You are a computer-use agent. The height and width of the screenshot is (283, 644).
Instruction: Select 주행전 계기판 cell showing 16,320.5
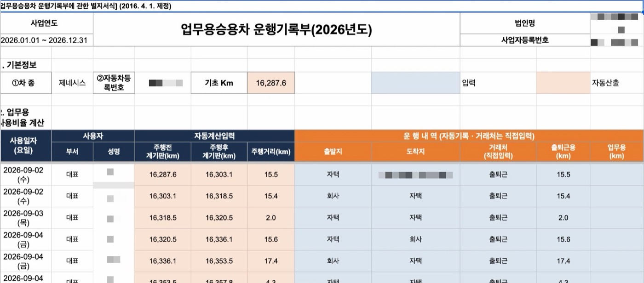[x=163, y=239]
